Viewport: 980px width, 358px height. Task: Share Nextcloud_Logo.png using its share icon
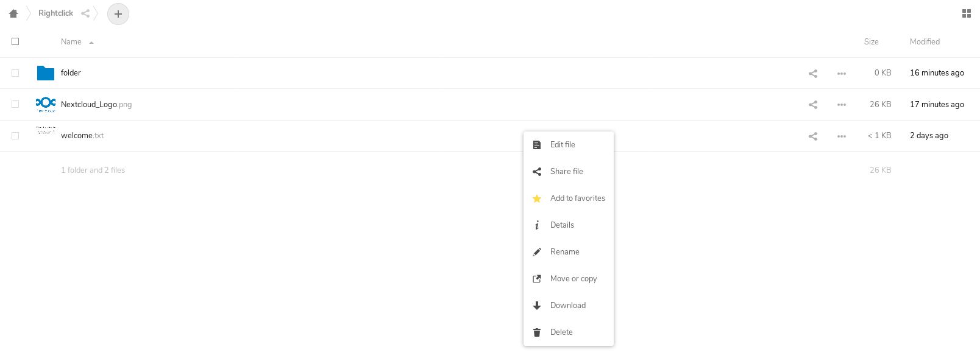(x=813, y=105)
